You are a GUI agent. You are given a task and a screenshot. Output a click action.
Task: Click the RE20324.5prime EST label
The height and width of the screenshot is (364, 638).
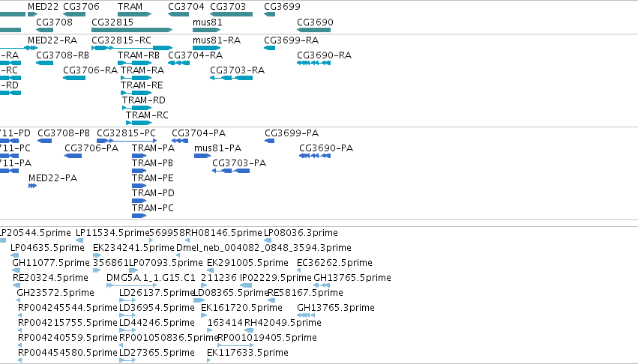click(x=50, y=278)
